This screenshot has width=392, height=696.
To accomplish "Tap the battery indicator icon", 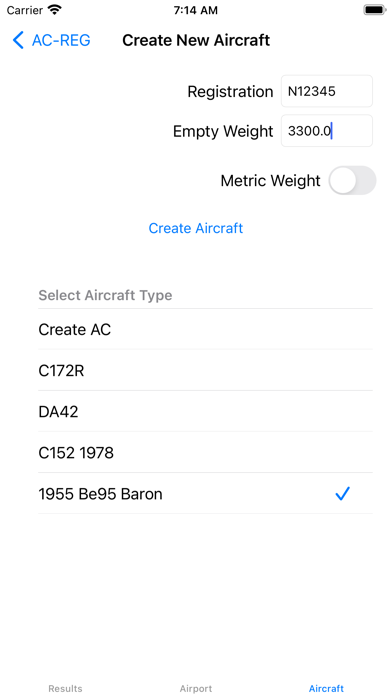I will [375, 10].
